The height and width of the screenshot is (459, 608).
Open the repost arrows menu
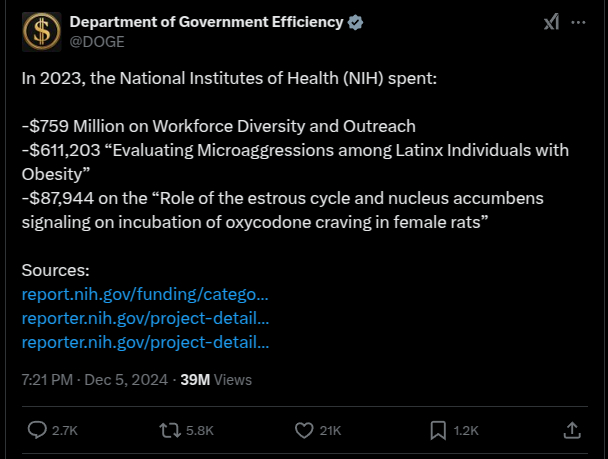(169, 430)
